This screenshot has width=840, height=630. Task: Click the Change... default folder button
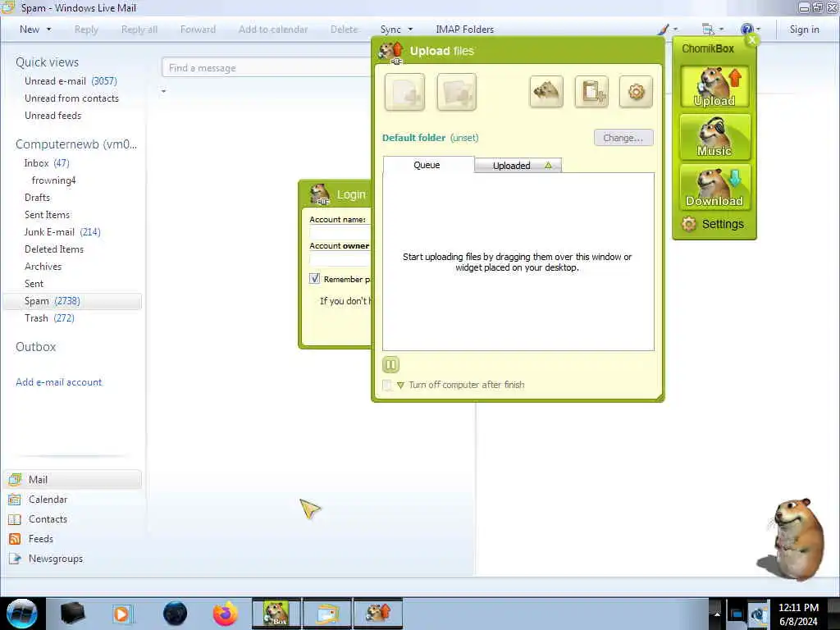(623, 138)
